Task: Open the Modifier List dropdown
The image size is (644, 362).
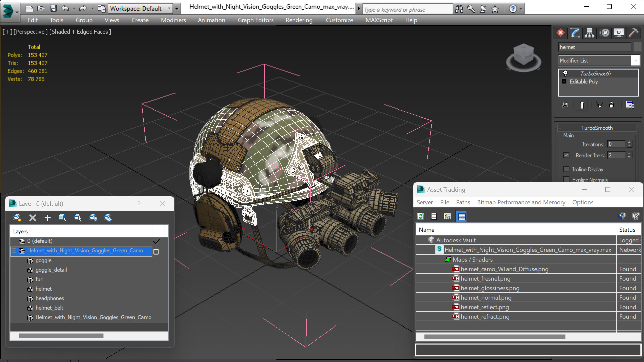Action: click(635, 60)
